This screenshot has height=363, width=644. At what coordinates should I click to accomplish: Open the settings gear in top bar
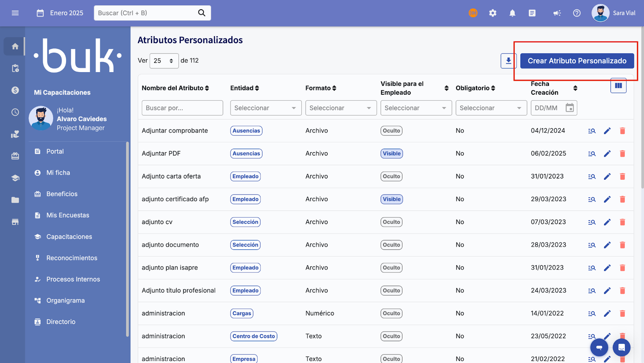coord(493,13)
